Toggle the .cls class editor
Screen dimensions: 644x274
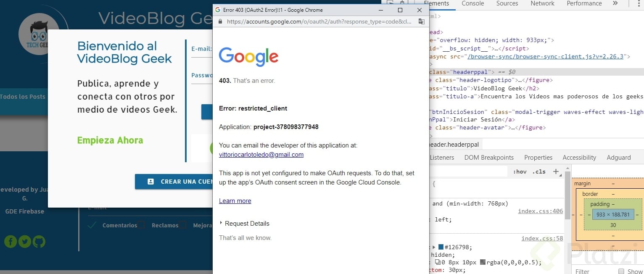point(539,171)
